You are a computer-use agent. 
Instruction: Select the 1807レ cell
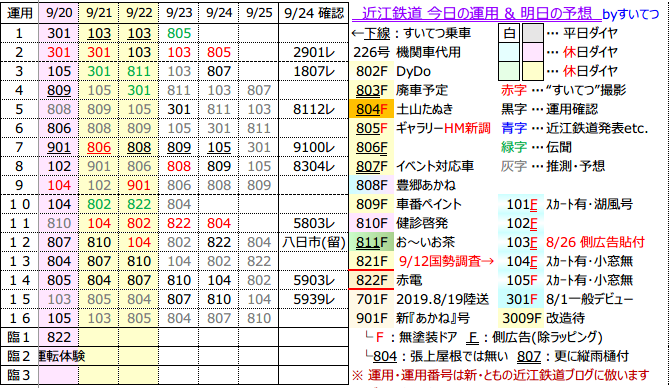(314, 71)
